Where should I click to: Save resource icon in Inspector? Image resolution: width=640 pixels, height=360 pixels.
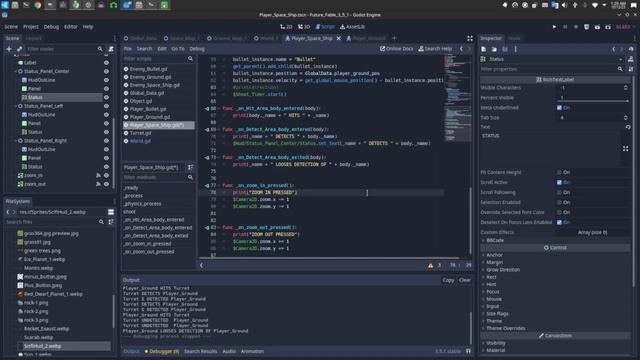(505, 49)
